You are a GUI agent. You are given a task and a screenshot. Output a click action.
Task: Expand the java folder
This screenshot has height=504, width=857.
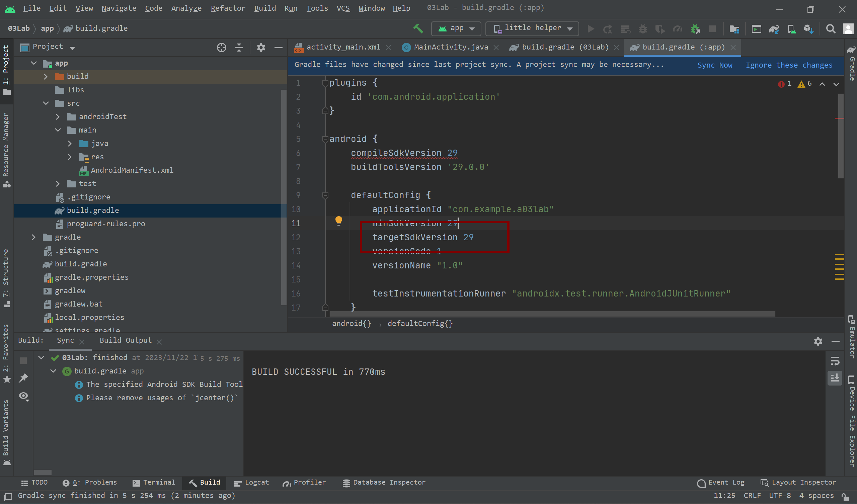pos(70,144)
